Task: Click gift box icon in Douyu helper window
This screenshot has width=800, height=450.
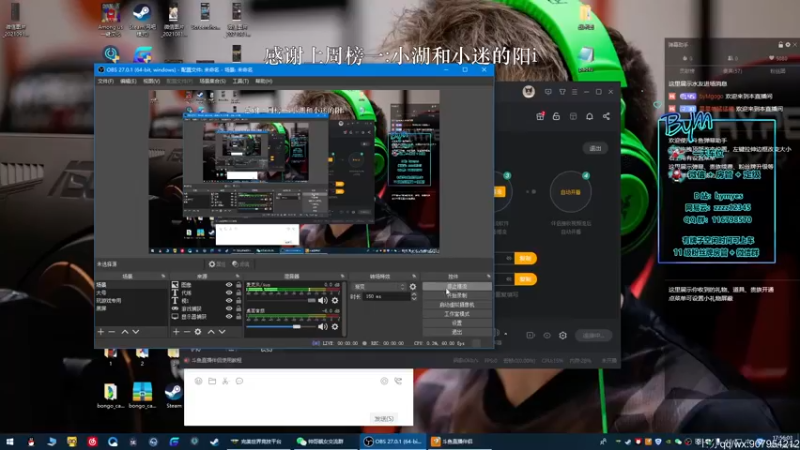Action: click(540, 116)
